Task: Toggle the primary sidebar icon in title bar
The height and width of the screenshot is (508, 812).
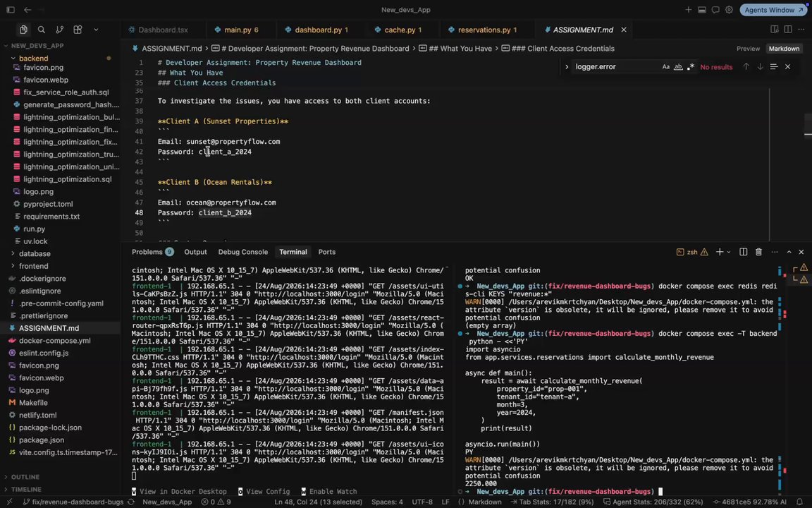Action: point(11,10)
